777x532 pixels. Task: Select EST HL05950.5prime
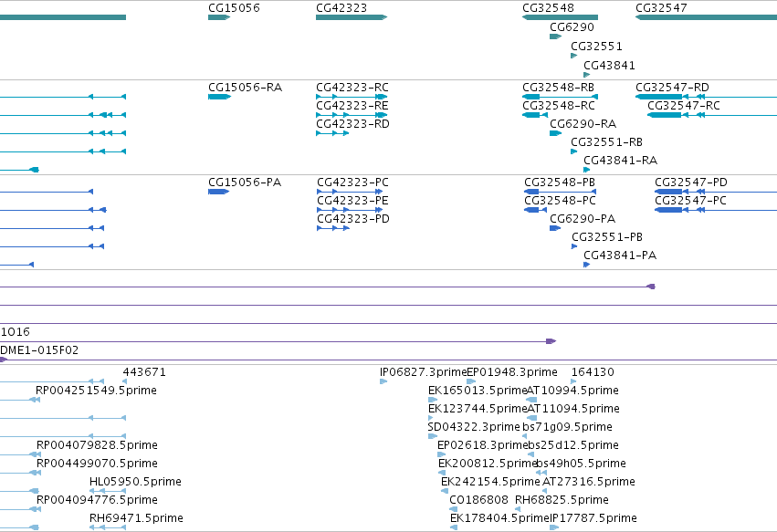point(135,482)
